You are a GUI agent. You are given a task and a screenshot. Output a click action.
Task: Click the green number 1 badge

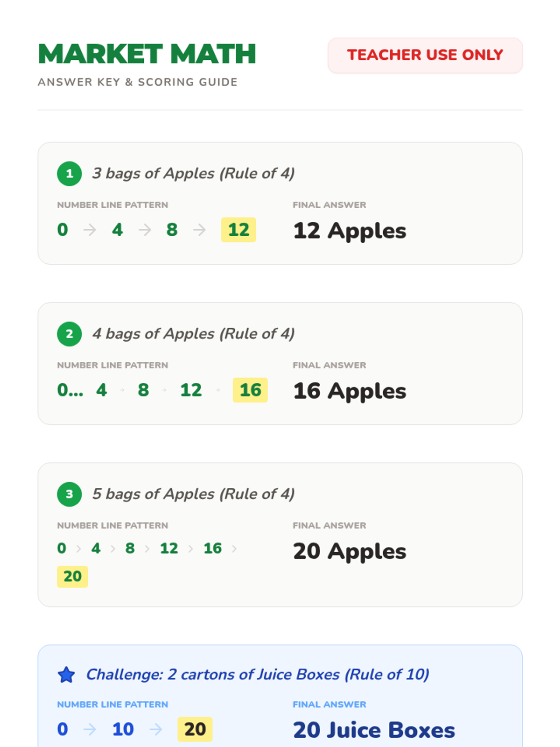69,174
